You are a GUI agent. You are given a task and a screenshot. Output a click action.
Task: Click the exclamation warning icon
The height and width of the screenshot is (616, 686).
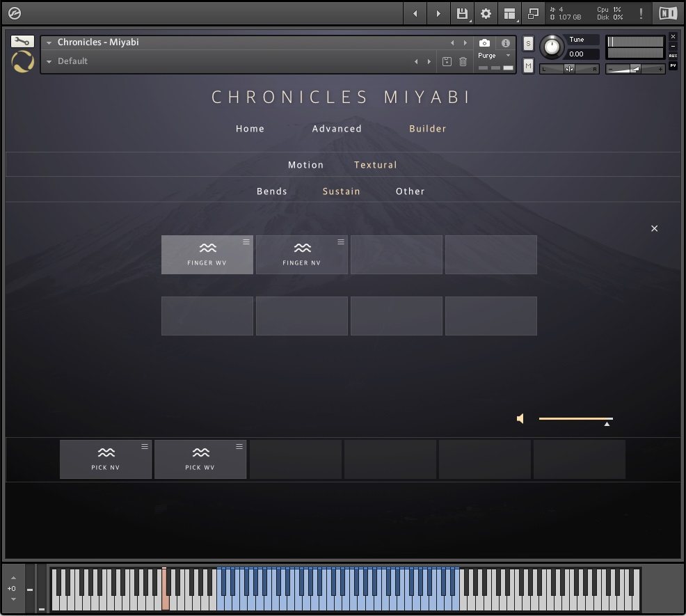pos(641,13)
